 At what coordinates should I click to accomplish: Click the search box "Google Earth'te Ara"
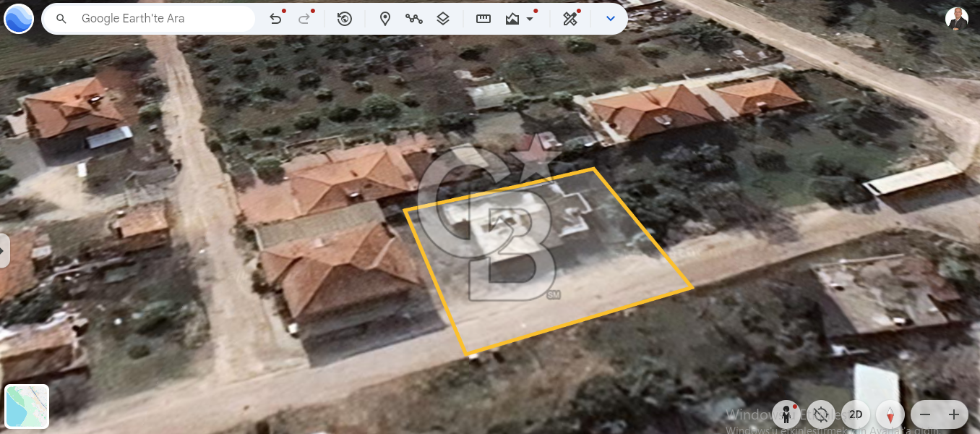148,19
